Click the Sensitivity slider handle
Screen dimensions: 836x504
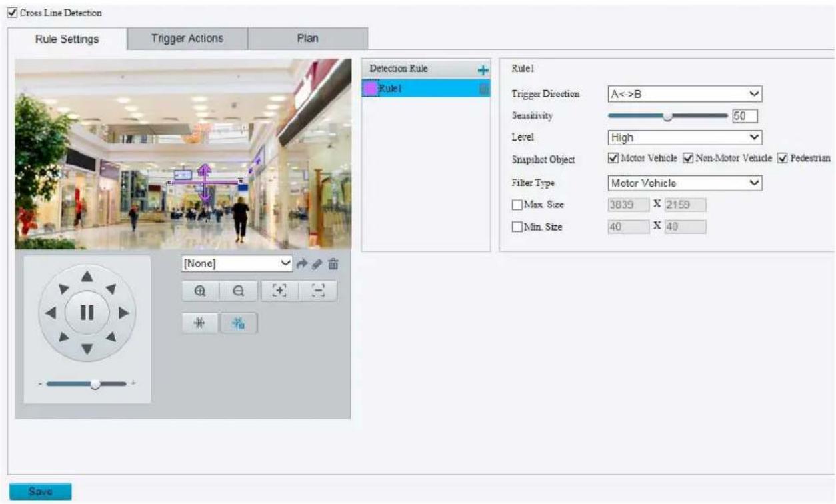(668, 116)
